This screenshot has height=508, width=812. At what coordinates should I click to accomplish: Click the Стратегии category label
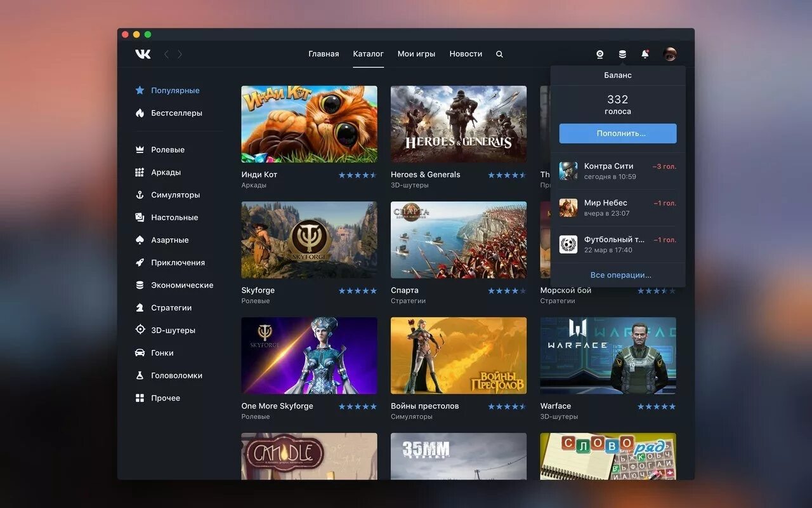click(171, 307)
